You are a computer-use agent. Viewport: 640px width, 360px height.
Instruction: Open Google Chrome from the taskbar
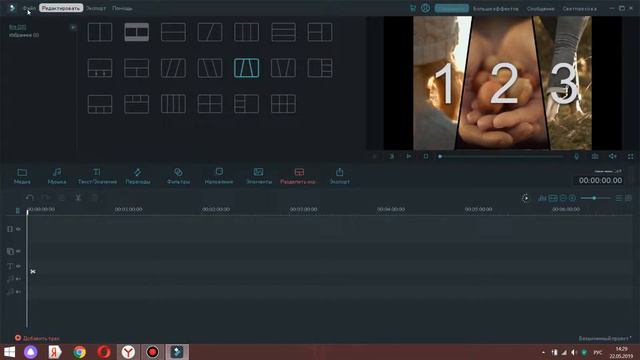coord(80,352)
